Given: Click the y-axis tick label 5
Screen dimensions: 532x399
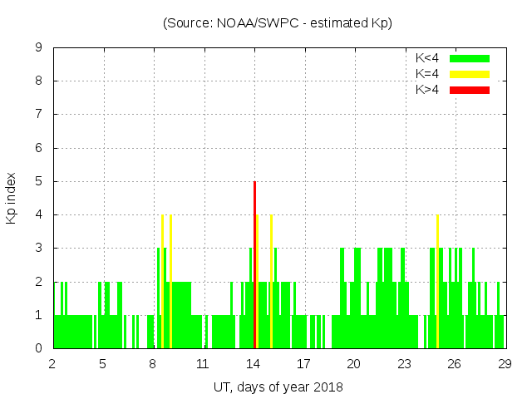Looking at the screenshot, I should point(38,181).
